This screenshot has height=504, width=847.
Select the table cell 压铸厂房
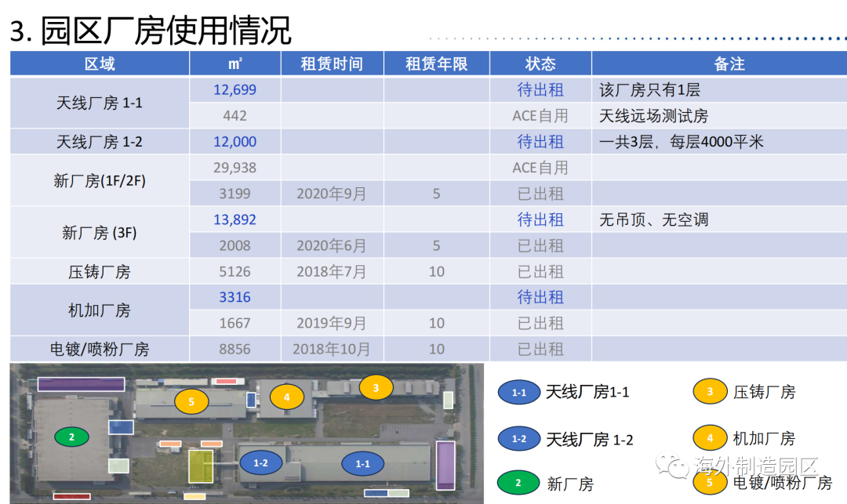(100, 271)
